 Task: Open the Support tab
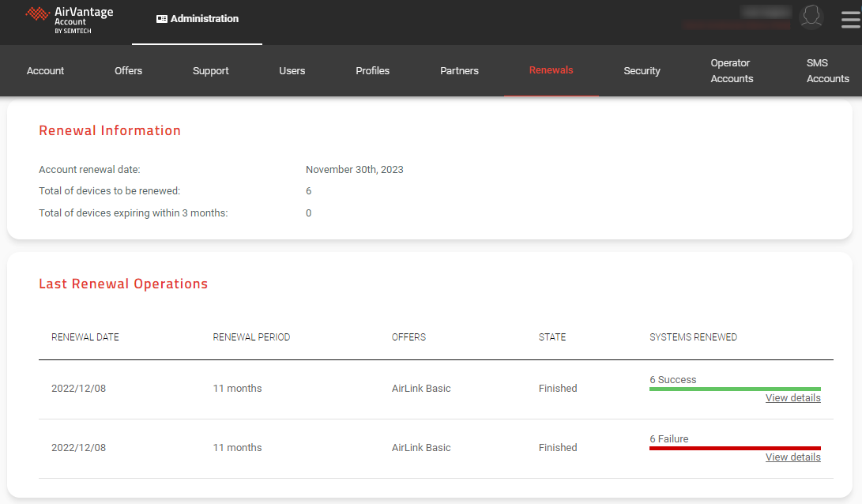tap(210, 71)
